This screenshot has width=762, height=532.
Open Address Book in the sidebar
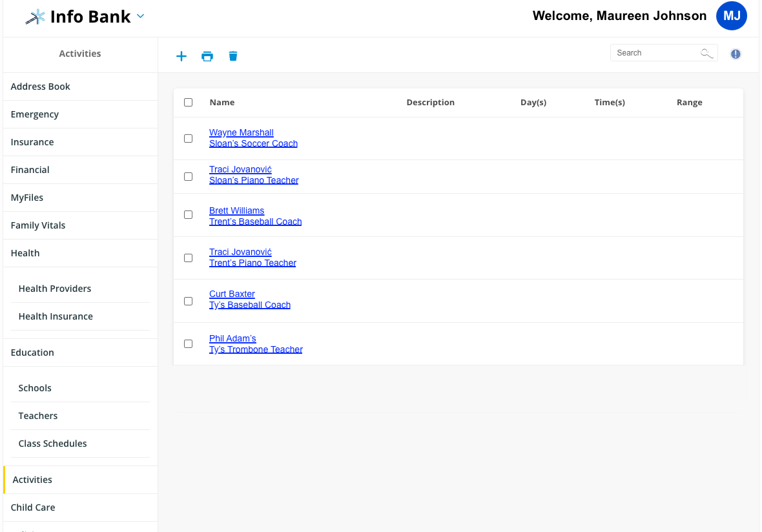(x=80, y=87)
